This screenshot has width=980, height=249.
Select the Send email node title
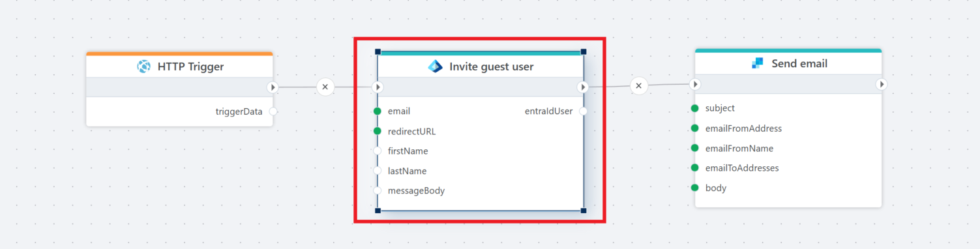[x=799, y=64]
